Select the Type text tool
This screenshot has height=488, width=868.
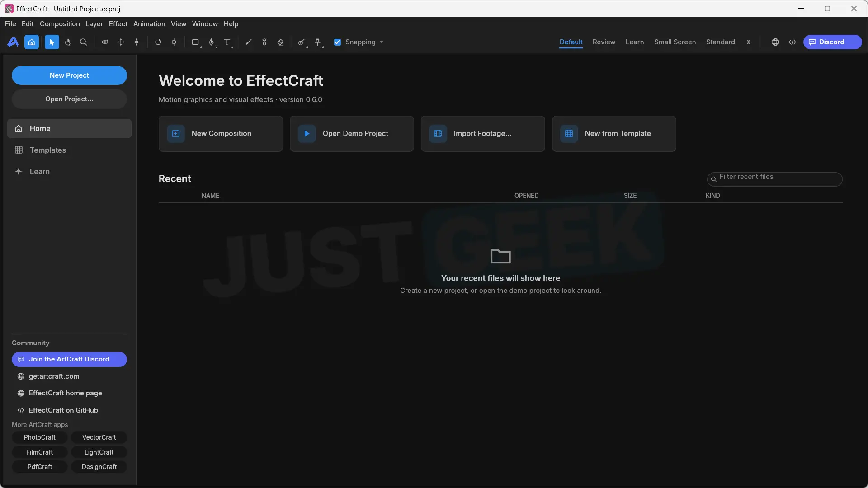coord(227,42)
